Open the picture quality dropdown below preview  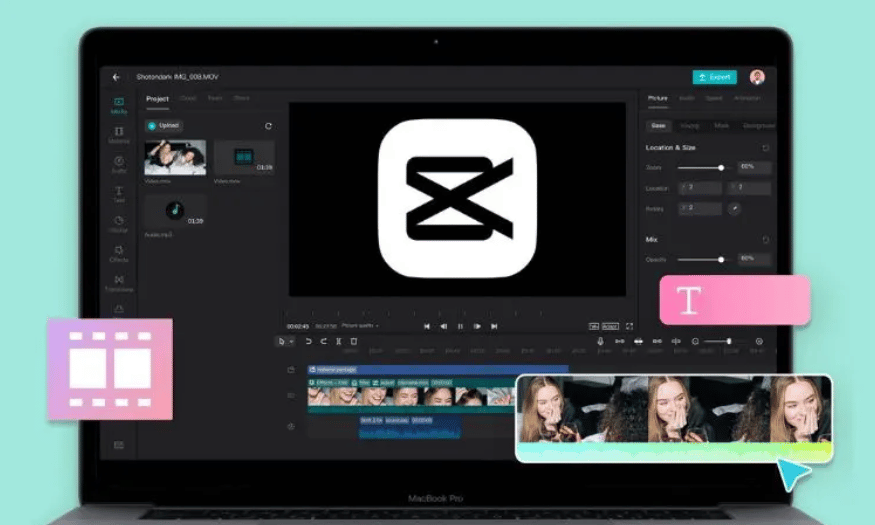[x=360, y=326]
